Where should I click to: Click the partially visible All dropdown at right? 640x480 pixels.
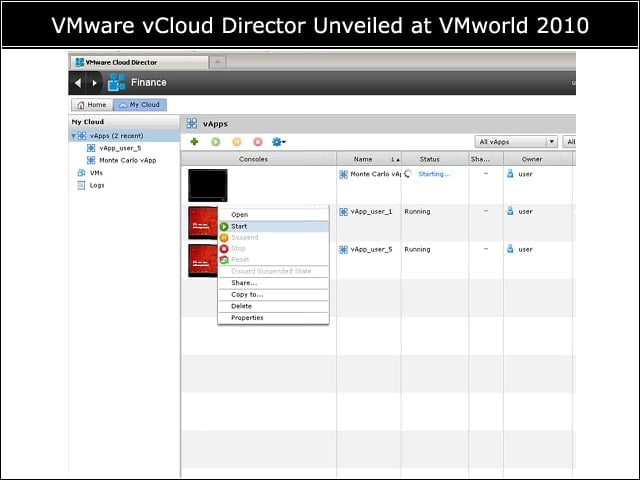click(x=569, y=142)
